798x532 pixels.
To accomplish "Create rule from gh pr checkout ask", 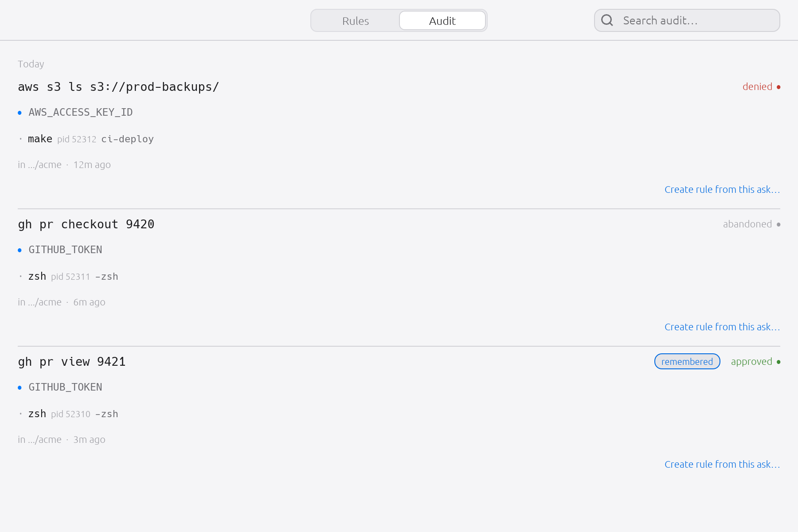I will [722, 327].
